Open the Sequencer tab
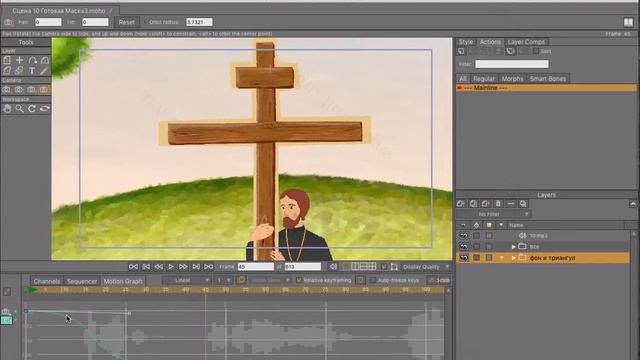 pyautogui.click(x=82, y=281)
